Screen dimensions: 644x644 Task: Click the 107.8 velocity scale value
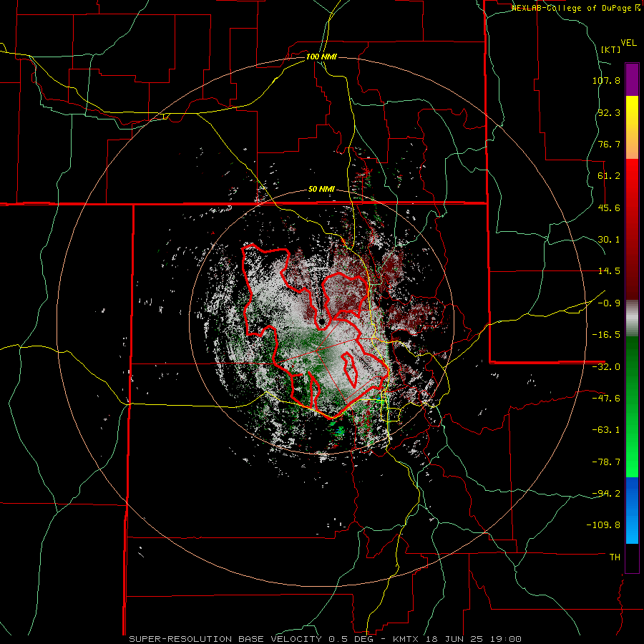point(606,80)
